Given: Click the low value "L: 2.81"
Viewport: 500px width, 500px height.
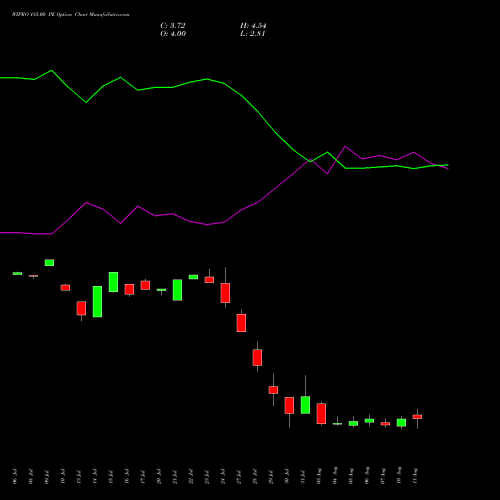Looking at the screenshot, I should coord(253,34).
